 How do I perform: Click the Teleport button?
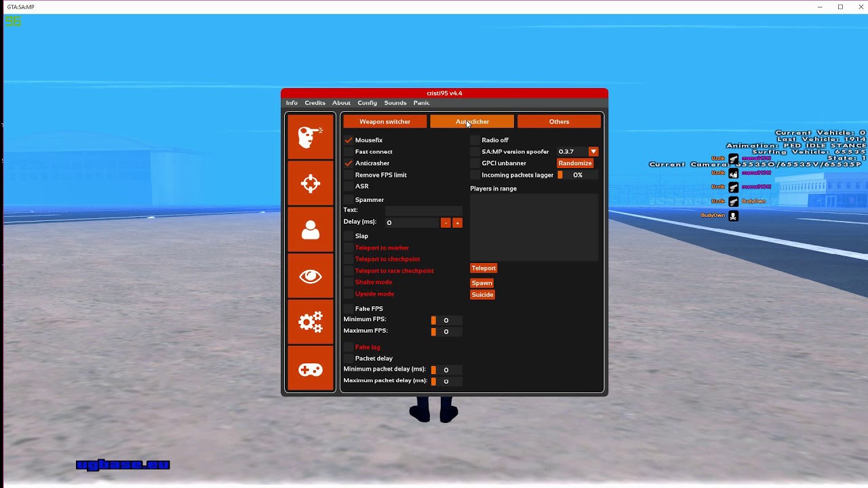pos(484,268)
